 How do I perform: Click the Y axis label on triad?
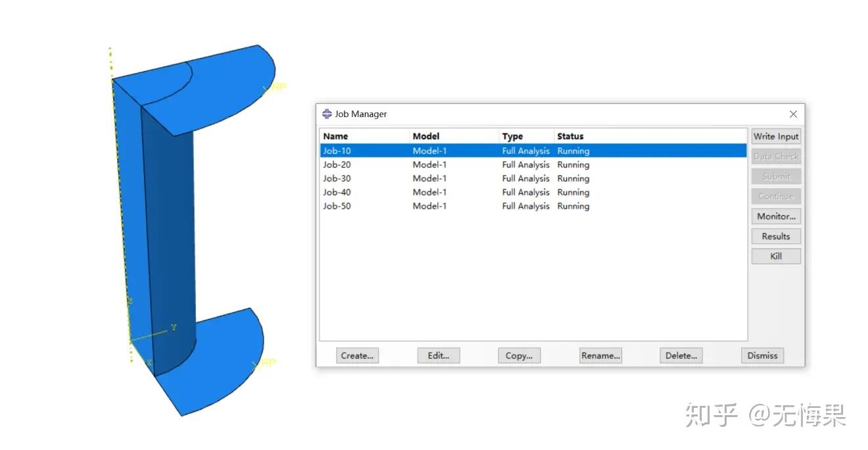(174, 327)
